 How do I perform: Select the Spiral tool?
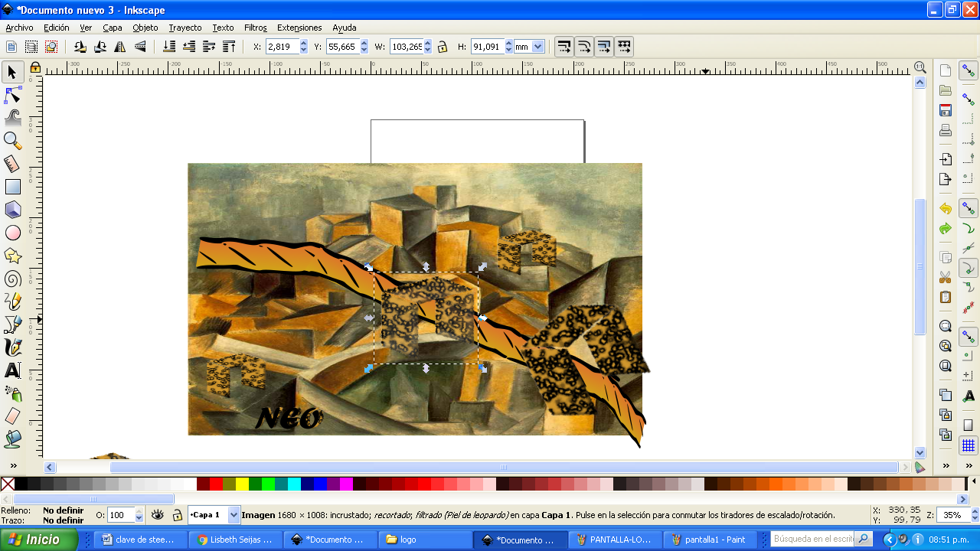pyautogui.click(x=12, y=279)
